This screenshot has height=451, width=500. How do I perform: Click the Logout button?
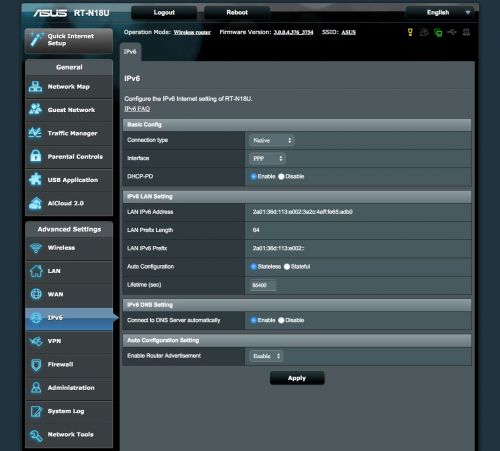[164, 13]
